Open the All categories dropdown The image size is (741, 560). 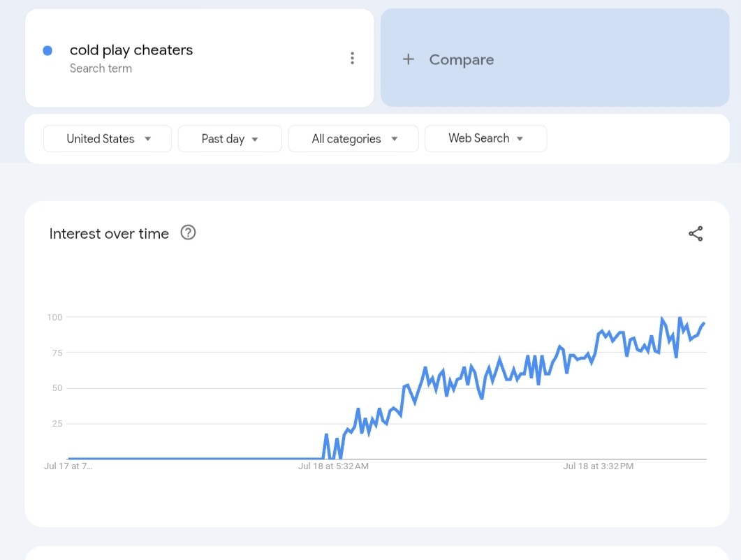(353, 138)
